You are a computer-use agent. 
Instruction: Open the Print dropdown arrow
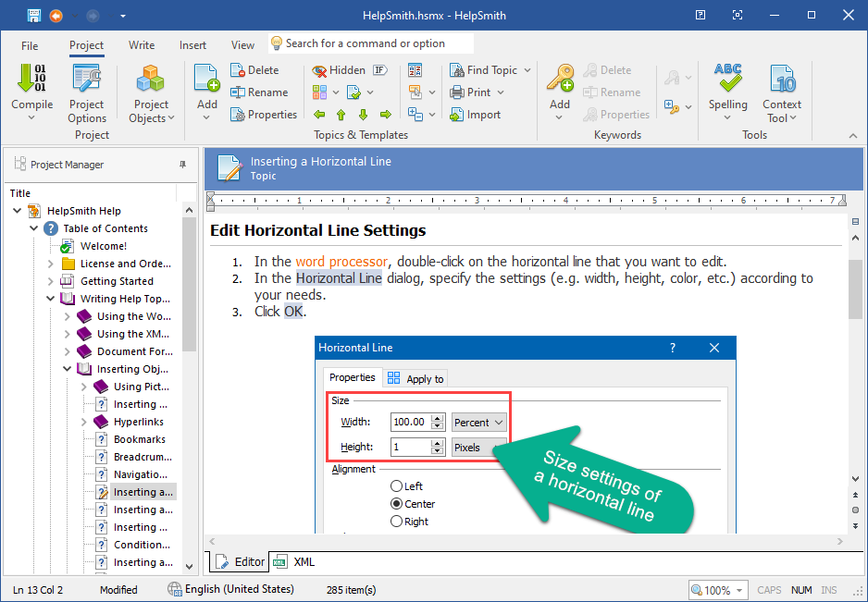501,92
